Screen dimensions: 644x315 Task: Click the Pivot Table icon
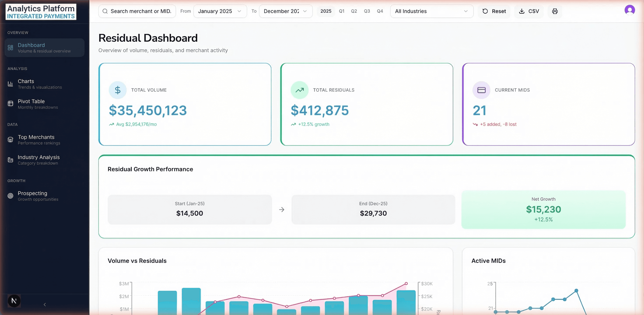click(10, 104)
